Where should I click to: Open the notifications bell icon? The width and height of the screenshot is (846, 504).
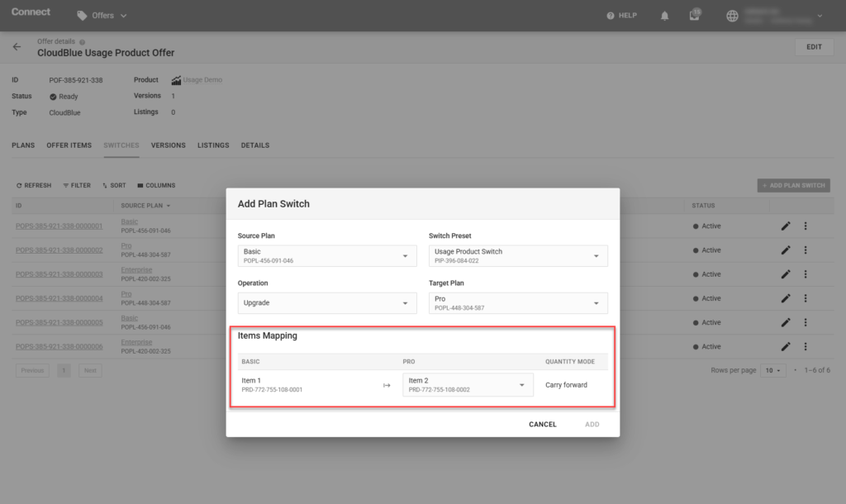pyautogui.click(x=665, y=16)
